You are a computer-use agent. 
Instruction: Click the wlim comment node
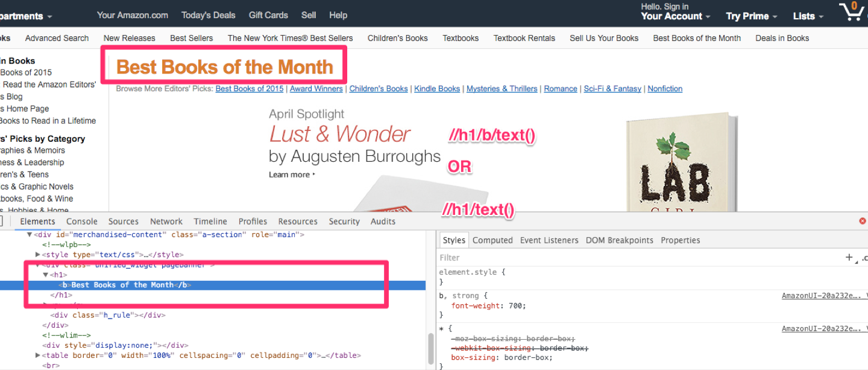click(66, 335)
